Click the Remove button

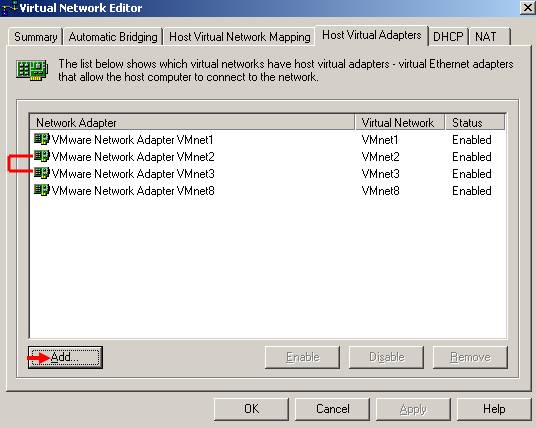[470, 357]
